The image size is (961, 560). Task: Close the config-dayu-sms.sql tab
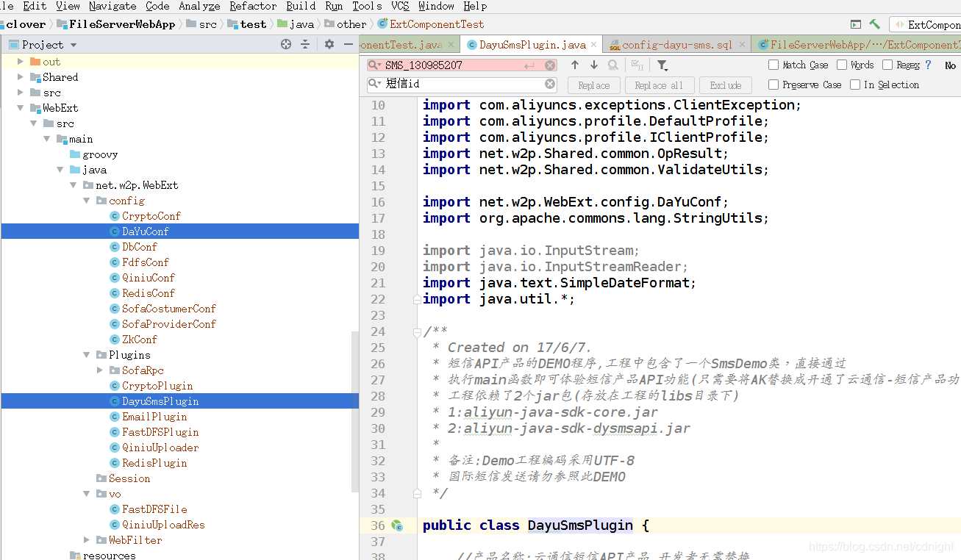pos(743,45)
